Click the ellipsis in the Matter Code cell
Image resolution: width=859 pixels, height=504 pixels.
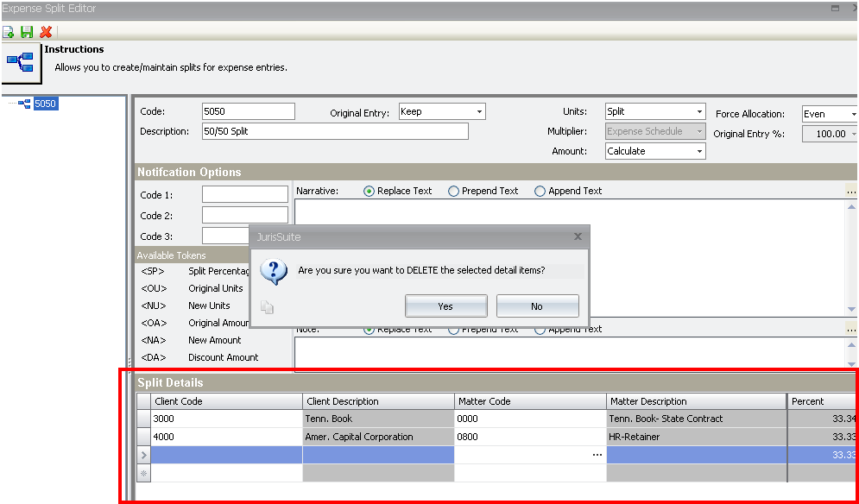coord(597,455)
